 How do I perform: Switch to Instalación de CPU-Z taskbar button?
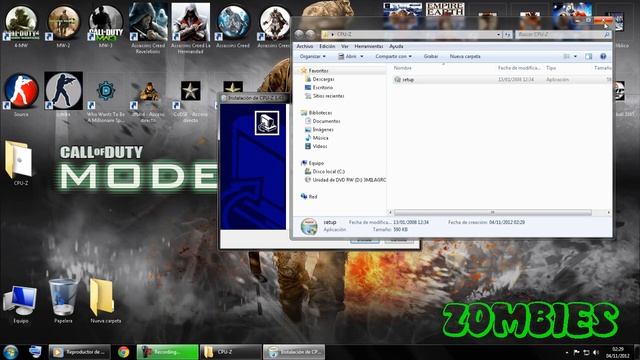[294, 352]
